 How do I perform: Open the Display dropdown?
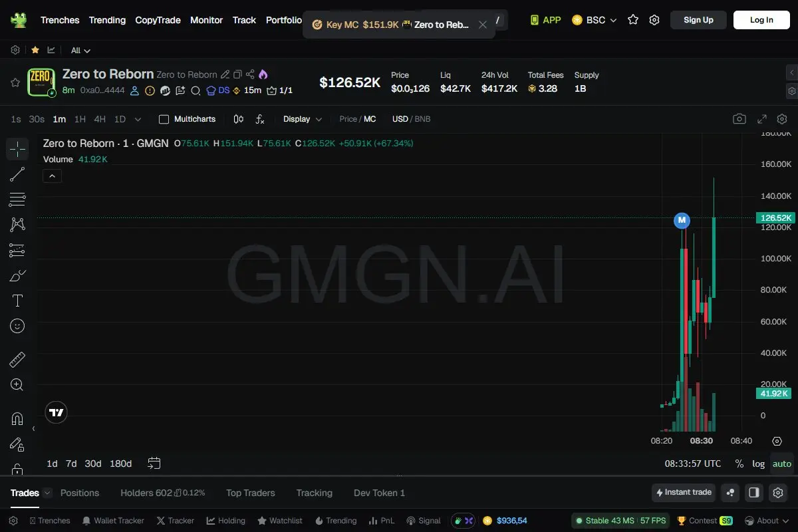[x=303, y=119]
